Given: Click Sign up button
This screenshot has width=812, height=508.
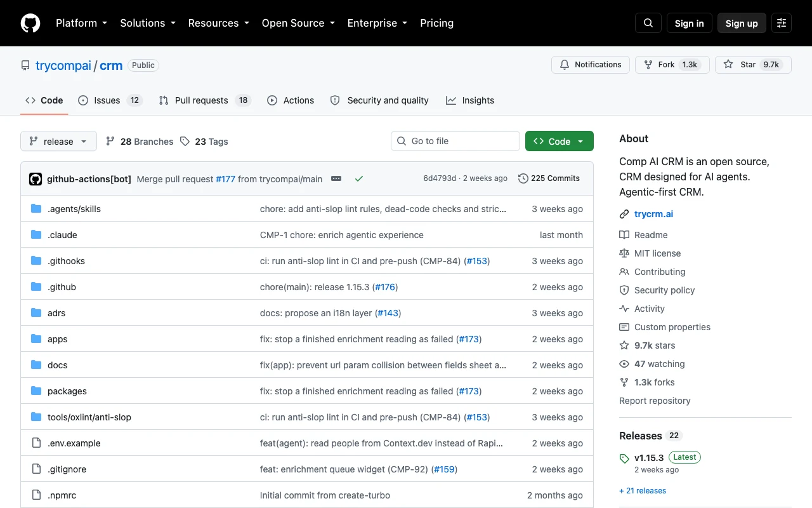Looking at the screenshot, I should (x=742, y=23).
